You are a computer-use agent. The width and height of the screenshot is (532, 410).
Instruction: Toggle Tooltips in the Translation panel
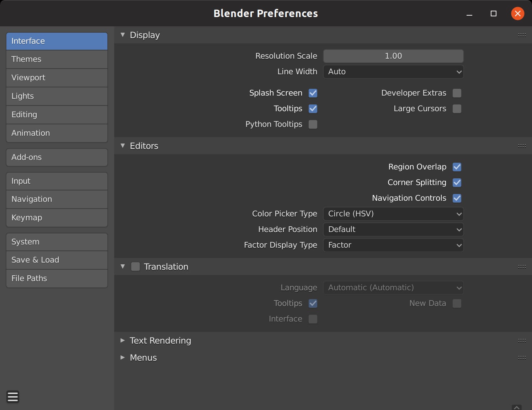(x=313, y=303)
